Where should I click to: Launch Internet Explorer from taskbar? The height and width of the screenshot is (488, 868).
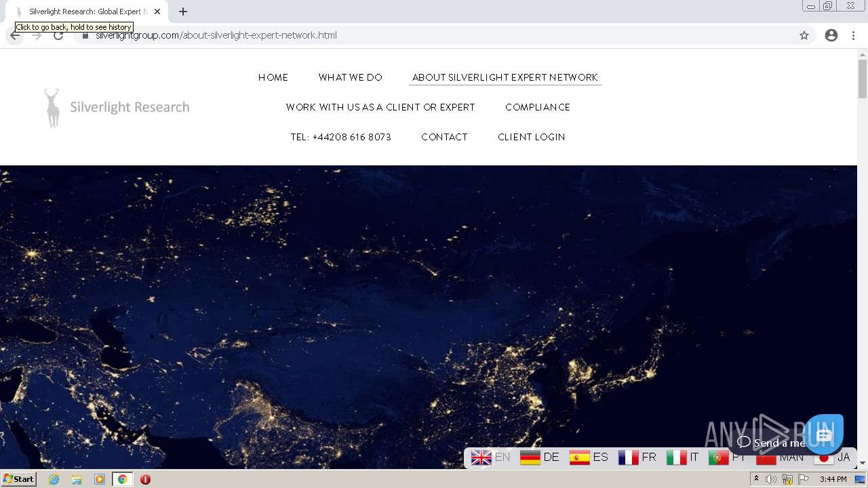54,479
